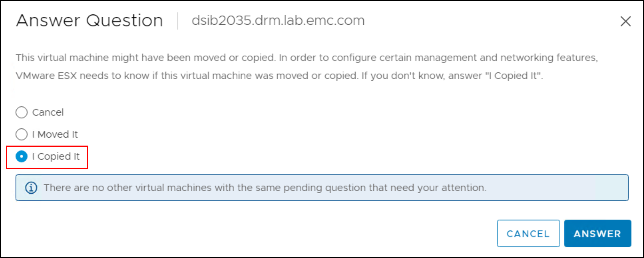
Task: Click the 'Cancel' radio option label text
Action: tap(48, 112)
